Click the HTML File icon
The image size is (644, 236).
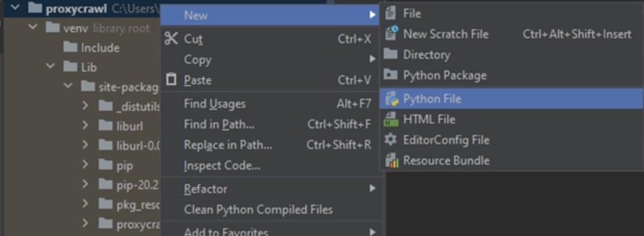(x=391, y=119)
